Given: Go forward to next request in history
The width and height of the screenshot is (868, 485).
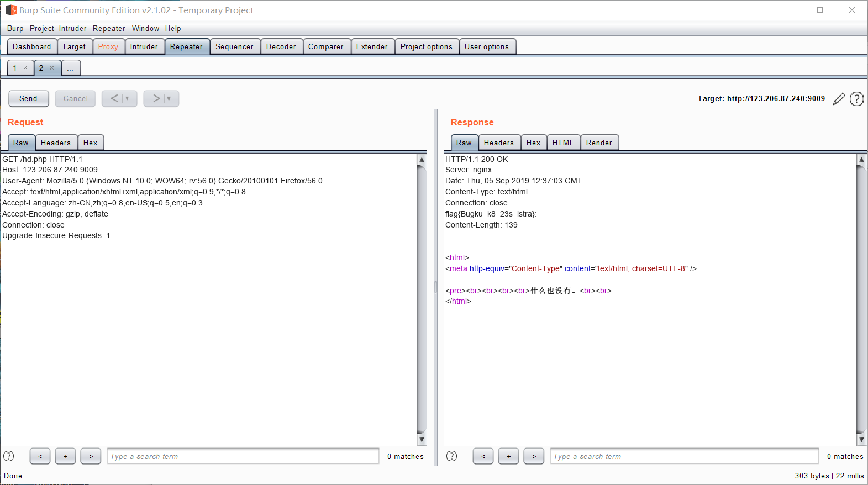Looking at the screenshot, I should click(156, 98).
